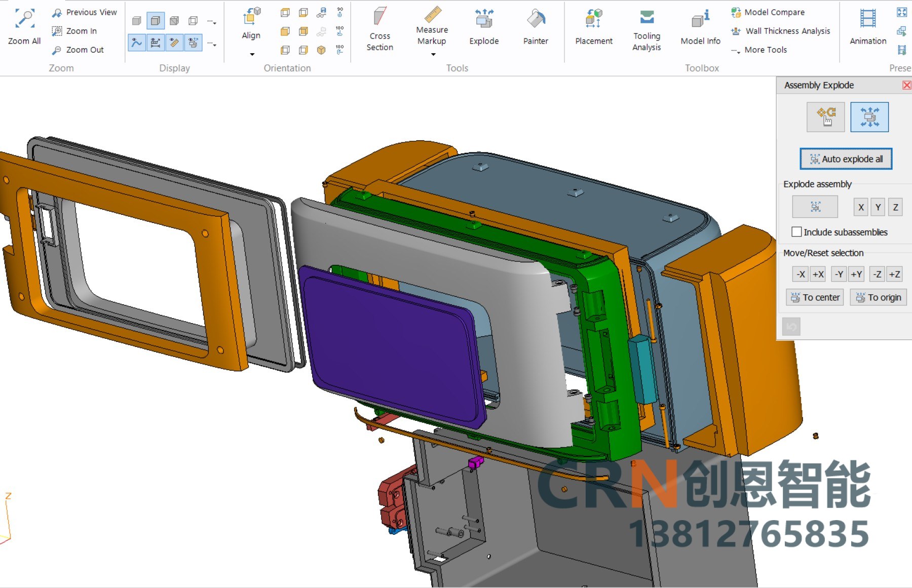Expand the Measure Markup dropdown arrow
912x588 pixels.
coord(433,54)
